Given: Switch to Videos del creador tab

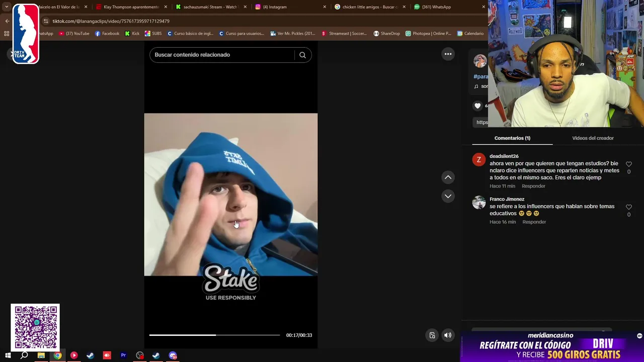Looking at the screenshot, I should click(x=593, y=138).
